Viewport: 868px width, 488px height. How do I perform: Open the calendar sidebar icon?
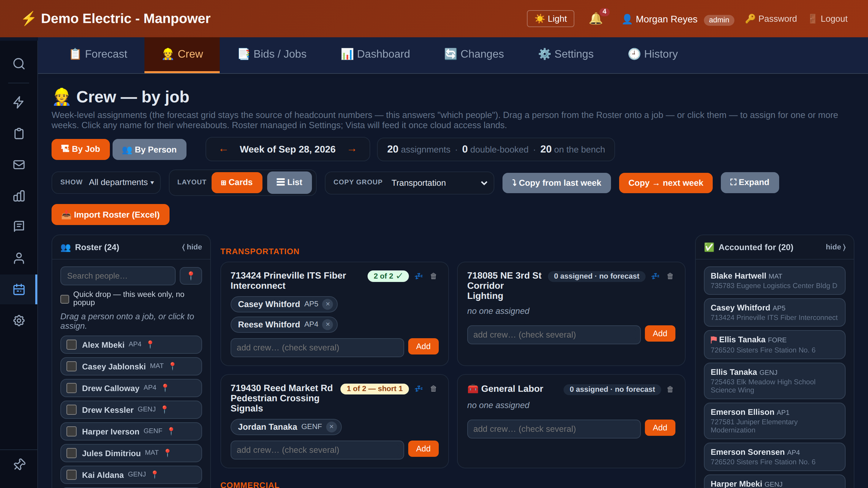click(19, 290)
